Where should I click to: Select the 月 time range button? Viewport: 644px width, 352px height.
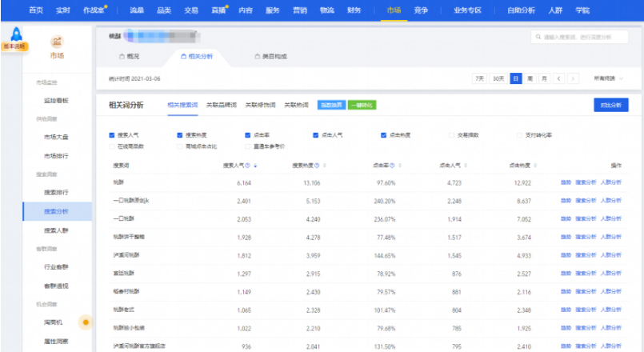544,78
